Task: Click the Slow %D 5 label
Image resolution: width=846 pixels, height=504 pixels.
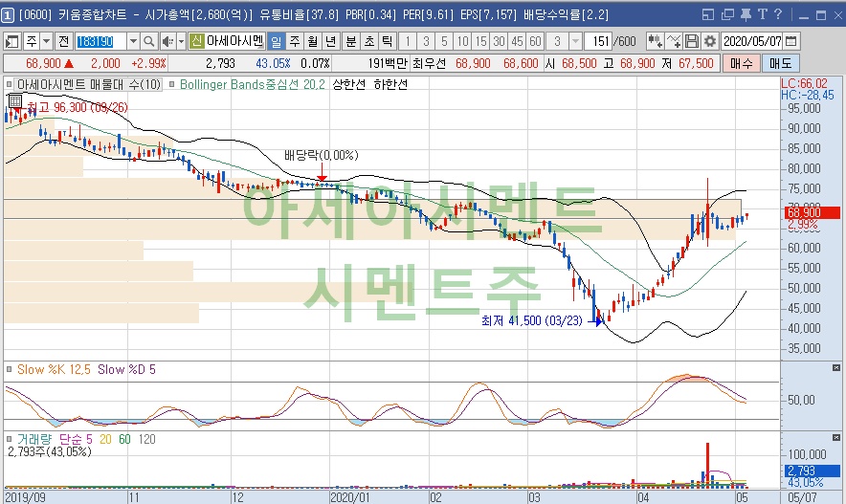Action: pos(126,370)
